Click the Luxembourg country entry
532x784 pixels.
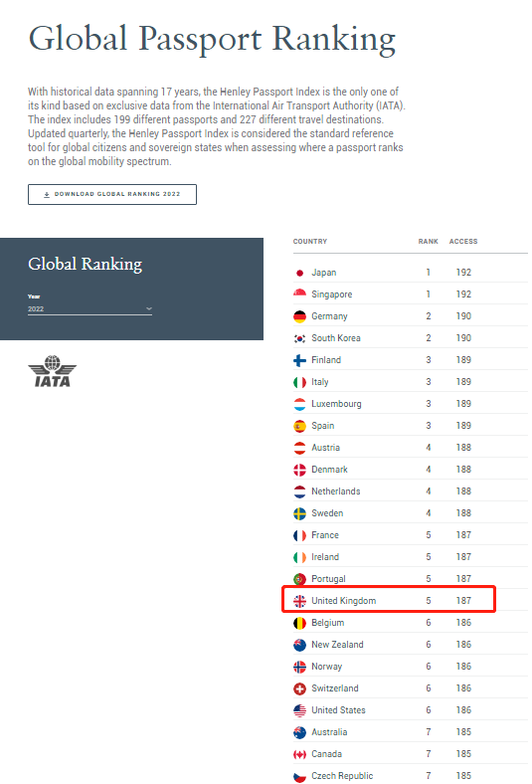pos(336,404)
